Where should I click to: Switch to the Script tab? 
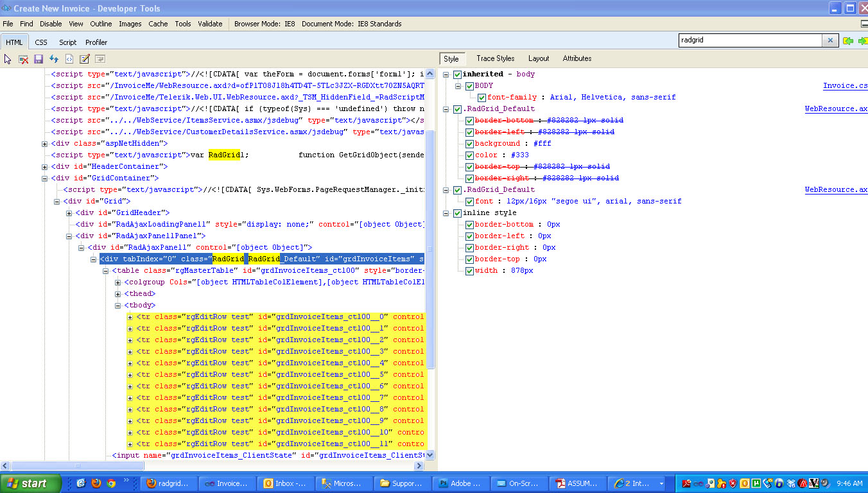tap(67, 42)
